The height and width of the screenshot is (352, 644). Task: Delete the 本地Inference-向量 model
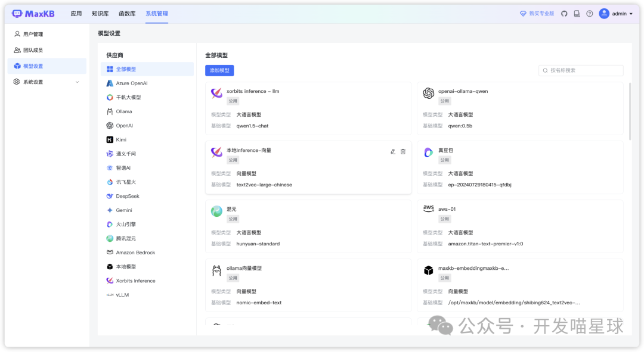click(403, 152)
